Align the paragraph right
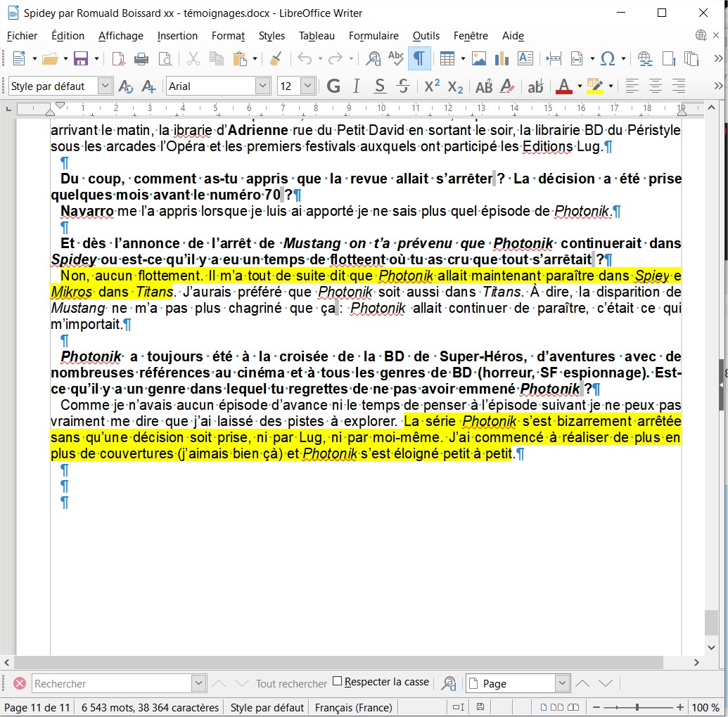Image resolution: width=728 pixels, height=717 pixels. pos(678,86)
